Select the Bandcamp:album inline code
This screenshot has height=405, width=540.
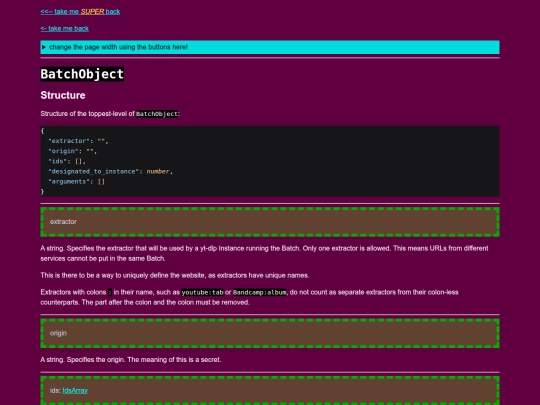(259, 292)
